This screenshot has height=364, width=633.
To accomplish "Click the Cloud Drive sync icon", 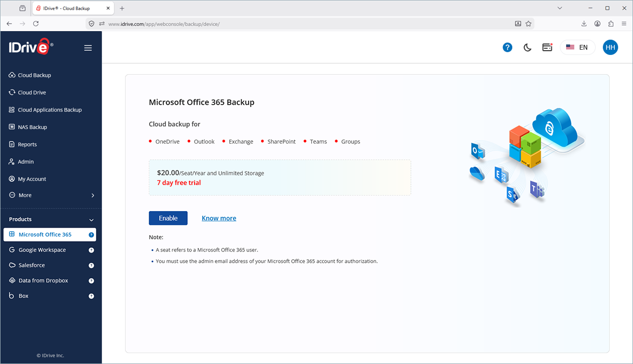I will click(x=12, y=92).
